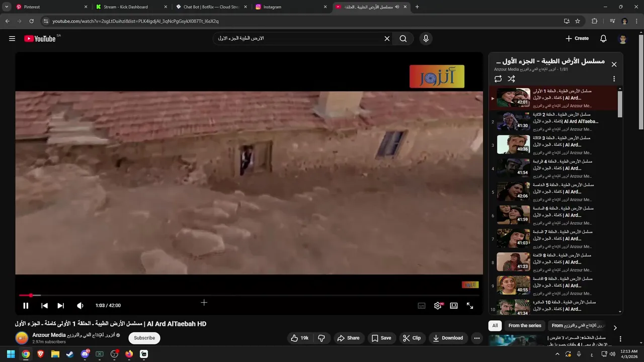Choose playlist episode 9 lasting 40:55

553,286
